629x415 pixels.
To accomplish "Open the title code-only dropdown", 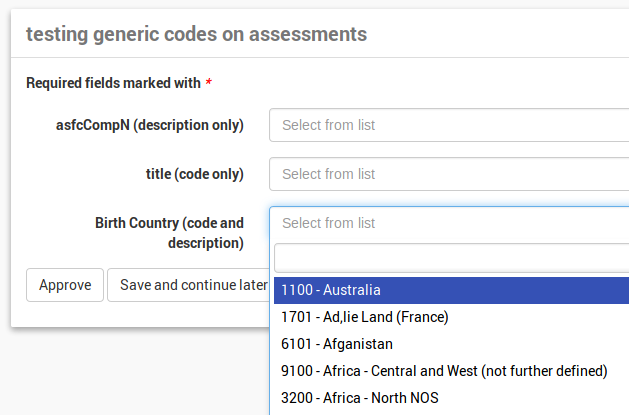I will click(450, 174).
